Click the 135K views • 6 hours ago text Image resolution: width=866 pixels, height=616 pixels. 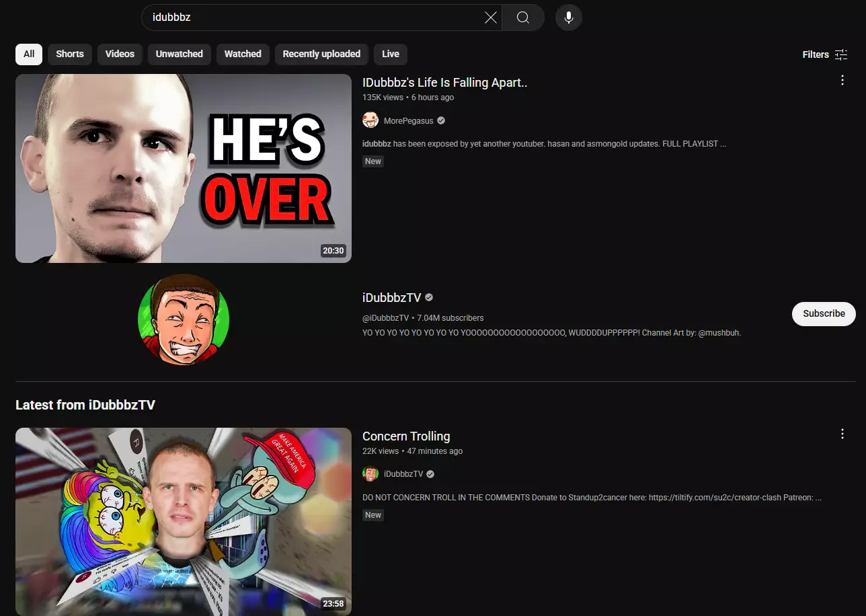coord(408,98)
